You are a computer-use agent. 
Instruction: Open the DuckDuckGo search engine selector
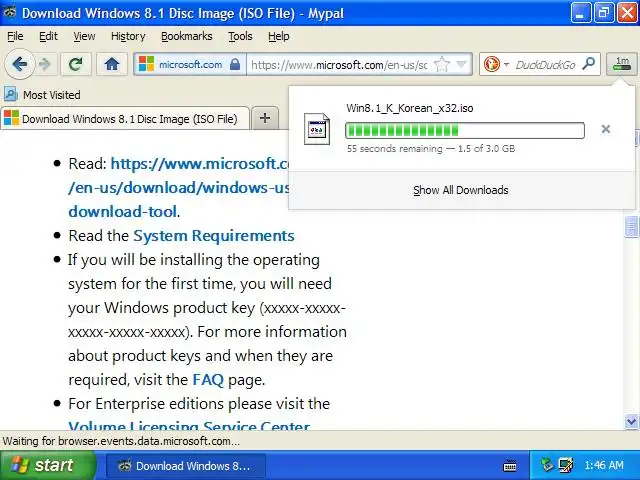[x=496, y=64]
